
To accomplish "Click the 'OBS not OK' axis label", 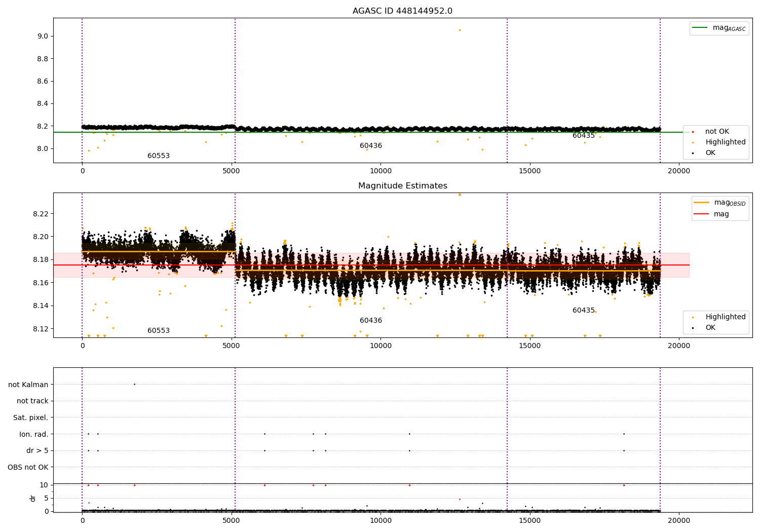I will 28,467.
